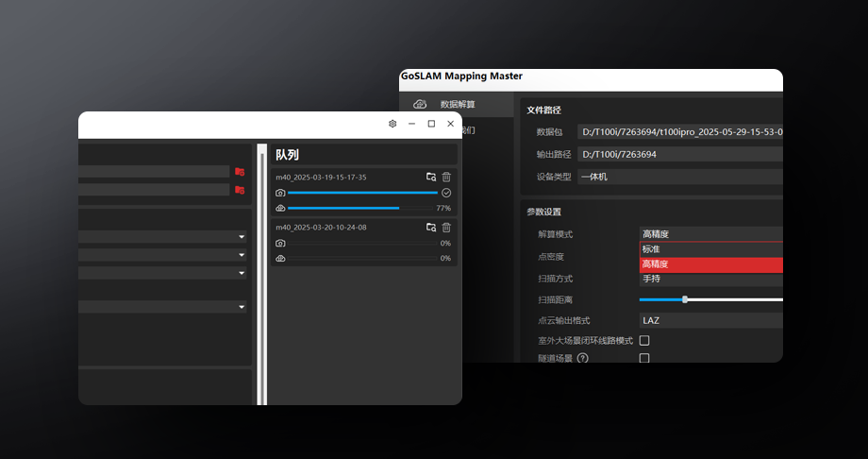
Task: Click first path input field in front window
Action: [x=154, y=172]
